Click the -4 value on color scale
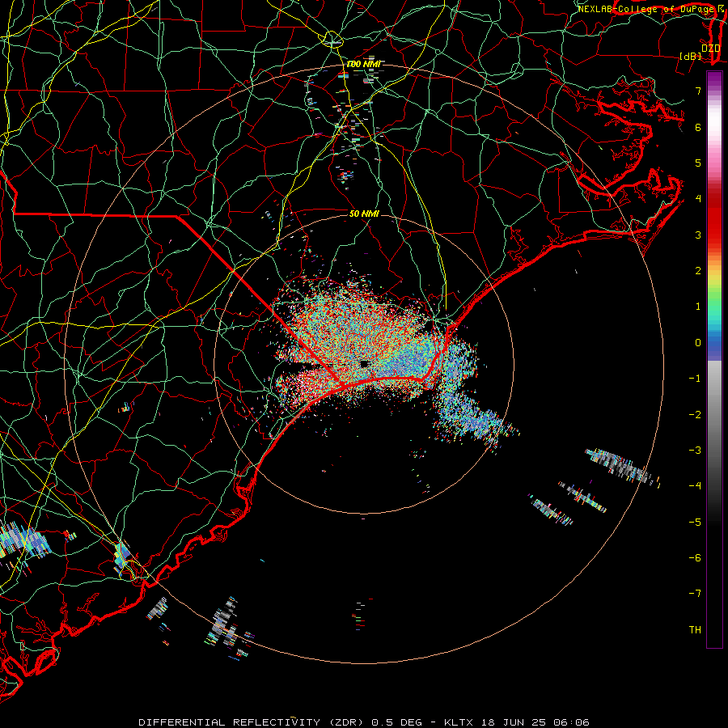 [695, 486]
